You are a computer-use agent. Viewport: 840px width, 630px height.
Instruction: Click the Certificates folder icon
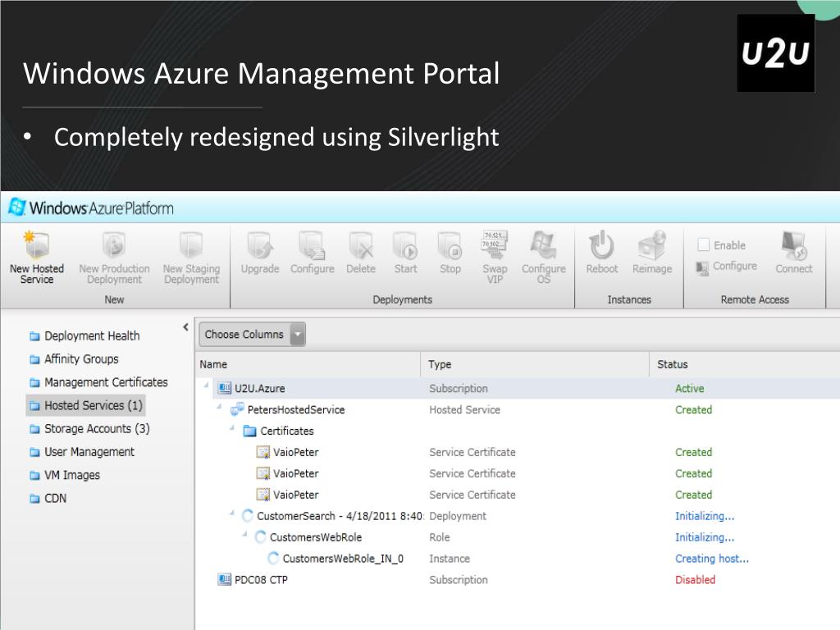[x=249, y=431]
